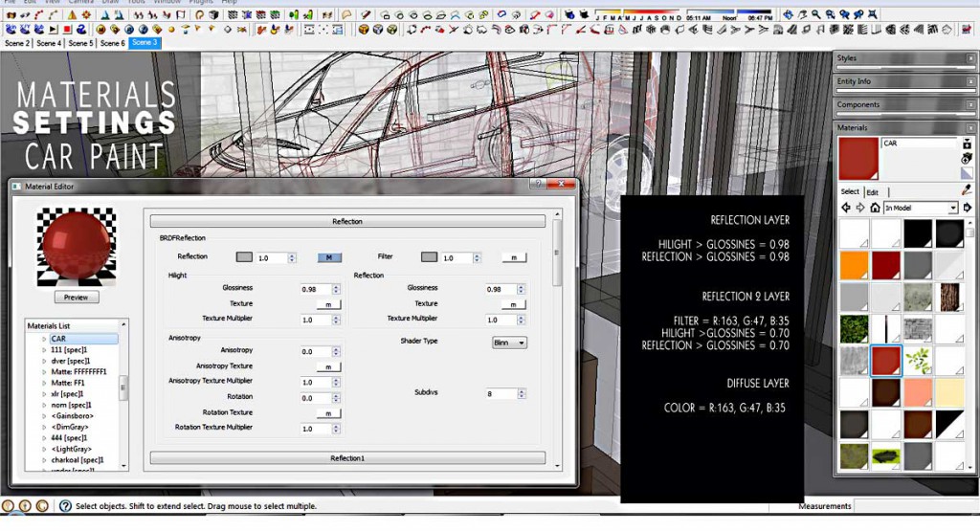
Task: Click the white flag toolbar icon
Action: pos(180,14)
